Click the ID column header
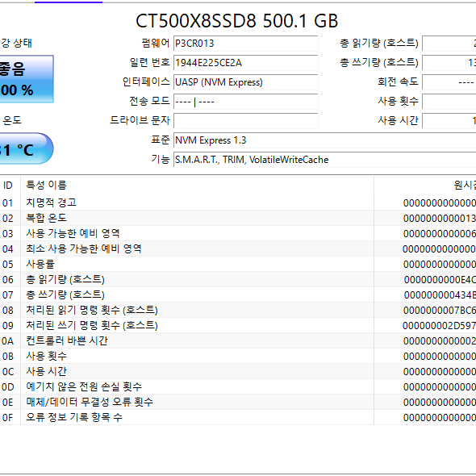476x476 pixels. tap(7, 186)
